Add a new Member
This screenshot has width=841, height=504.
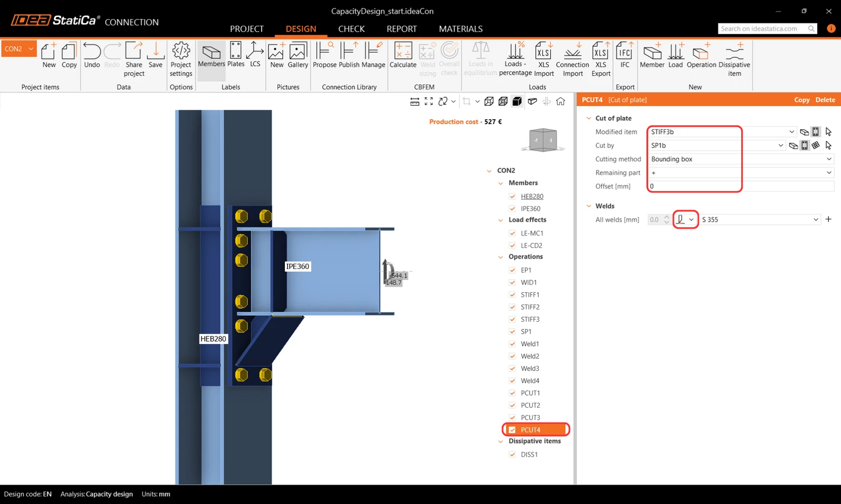(652, 55)
